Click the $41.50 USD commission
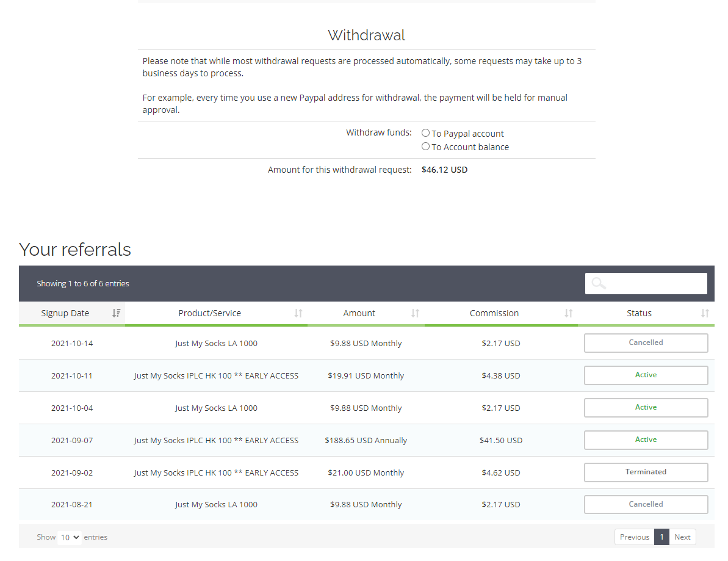 [x=501, y=440]
